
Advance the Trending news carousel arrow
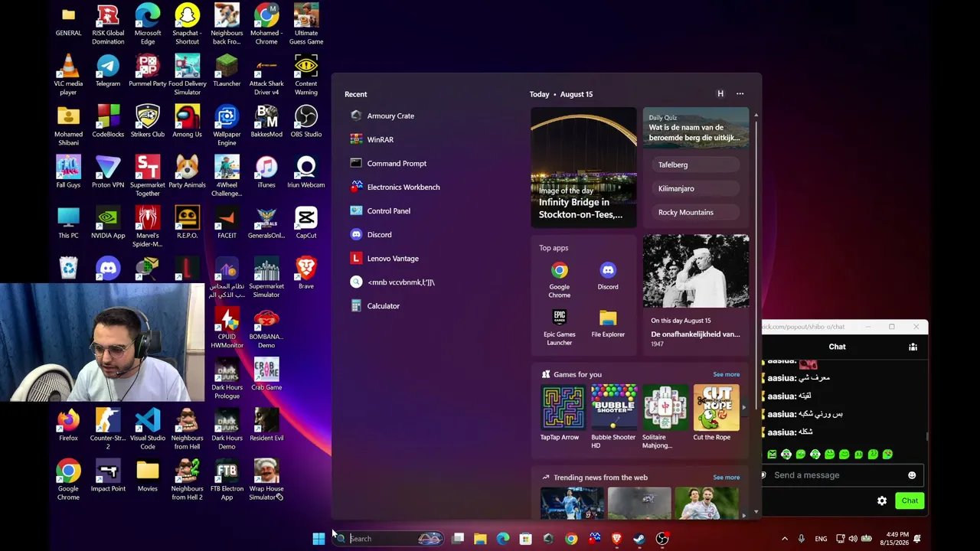point(743,515)
